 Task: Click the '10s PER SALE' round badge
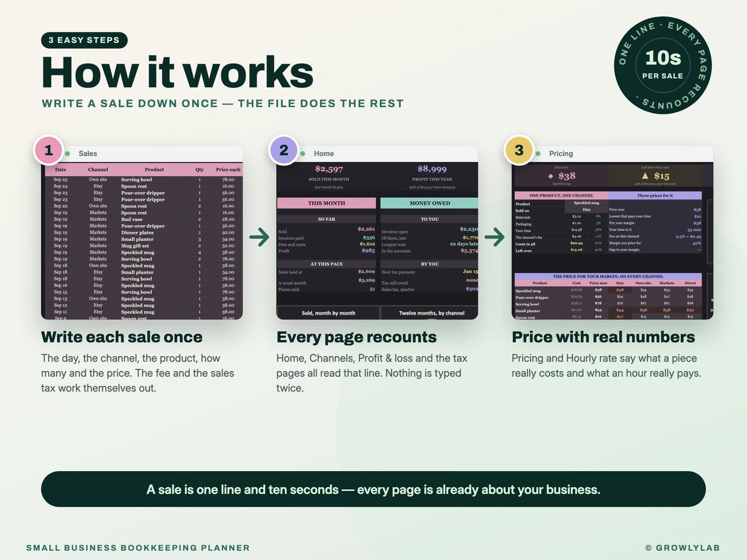pos(663,66)
